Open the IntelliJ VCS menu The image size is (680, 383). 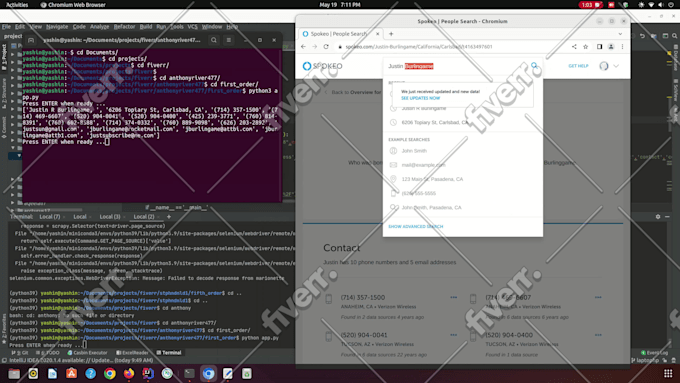click(193, 26)
